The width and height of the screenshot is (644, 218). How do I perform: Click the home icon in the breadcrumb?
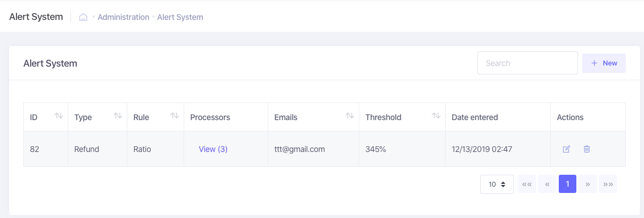(84, 17)
